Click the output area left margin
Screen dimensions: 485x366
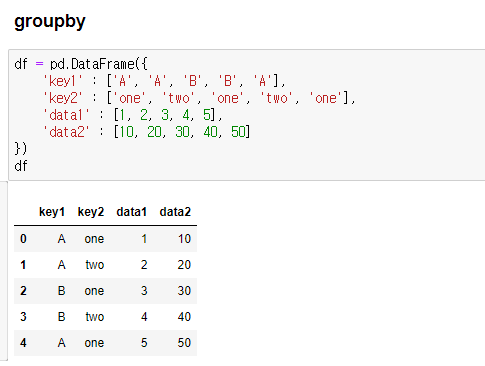point(3,271)
